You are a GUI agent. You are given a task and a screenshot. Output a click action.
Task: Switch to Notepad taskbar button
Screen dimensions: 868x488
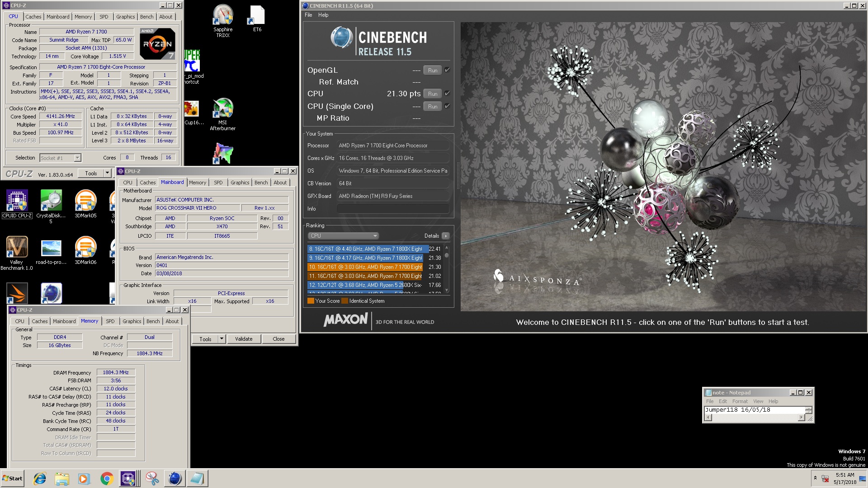(197, 479)
